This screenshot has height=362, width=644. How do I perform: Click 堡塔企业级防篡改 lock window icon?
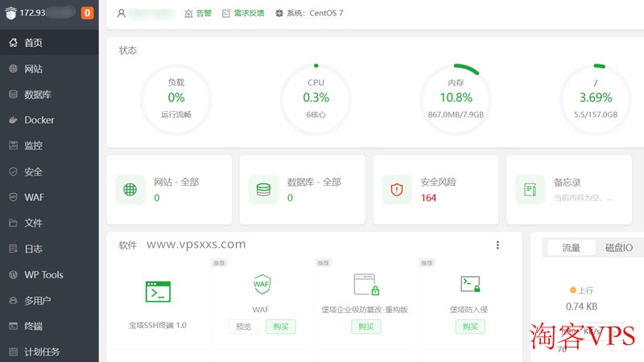366,285
